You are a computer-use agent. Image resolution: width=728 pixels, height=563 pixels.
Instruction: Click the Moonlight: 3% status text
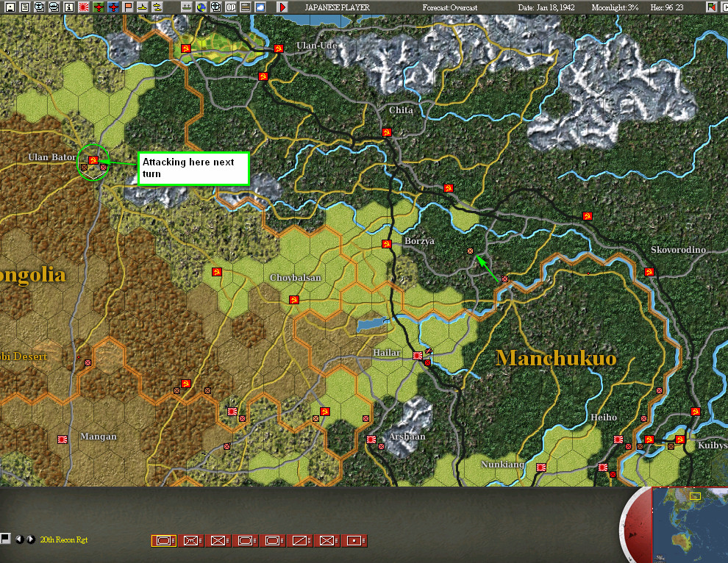(615, 7)
